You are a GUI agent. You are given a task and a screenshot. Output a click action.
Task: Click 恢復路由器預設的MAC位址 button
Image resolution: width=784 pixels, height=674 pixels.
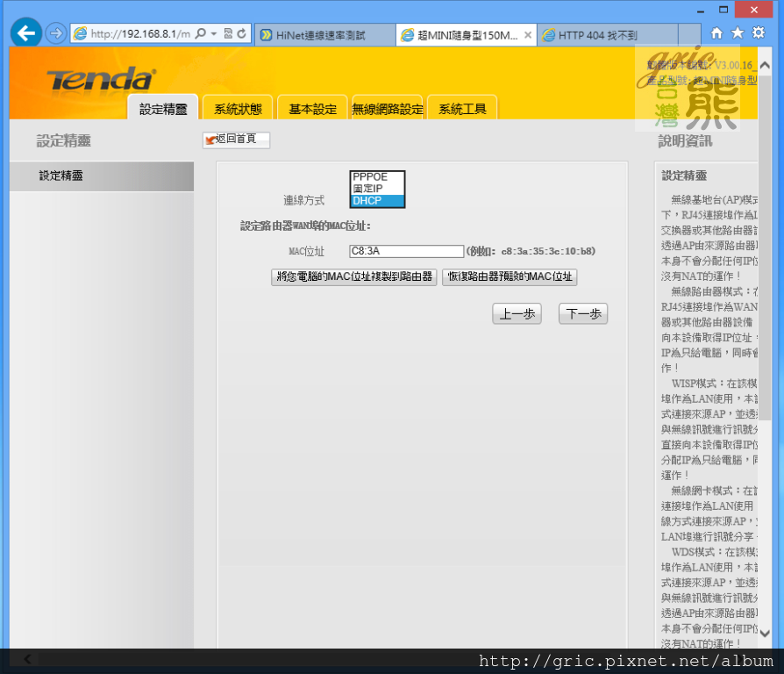coord(510,276)
